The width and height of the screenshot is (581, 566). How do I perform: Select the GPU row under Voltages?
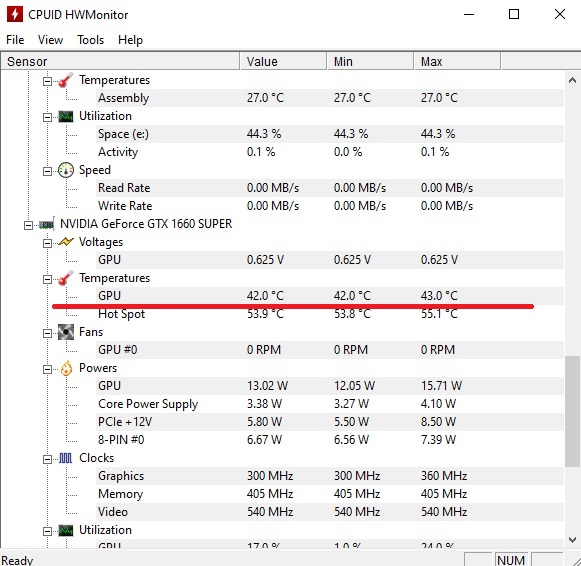click(x=330, y=260)
